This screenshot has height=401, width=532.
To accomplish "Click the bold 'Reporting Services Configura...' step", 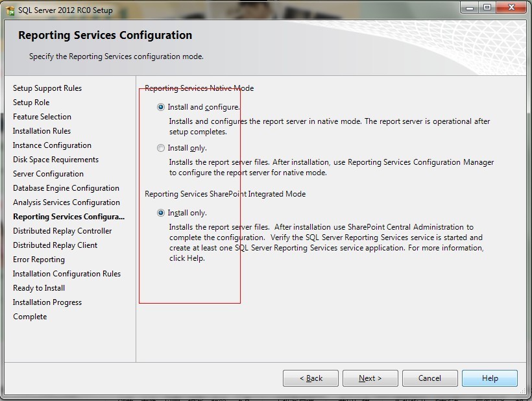I will pyautogui.click(x=69, y=217).
